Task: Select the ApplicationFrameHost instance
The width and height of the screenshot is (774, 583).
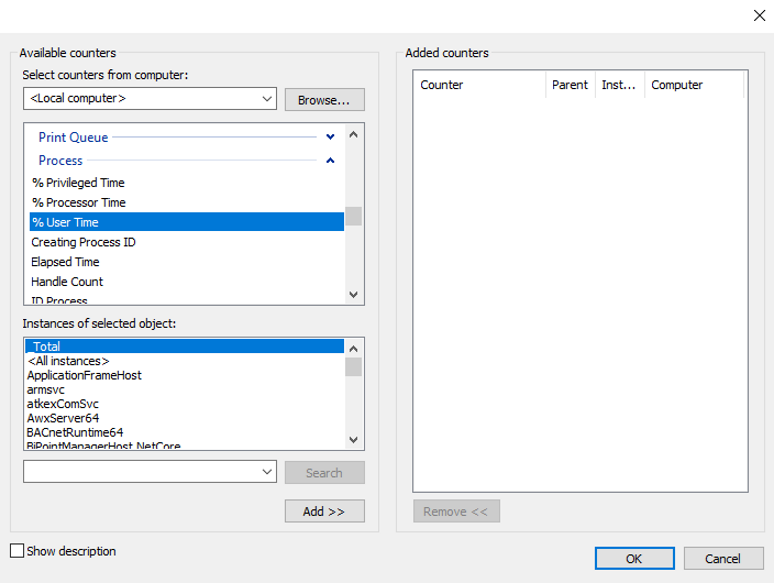Action: [84, 375]
